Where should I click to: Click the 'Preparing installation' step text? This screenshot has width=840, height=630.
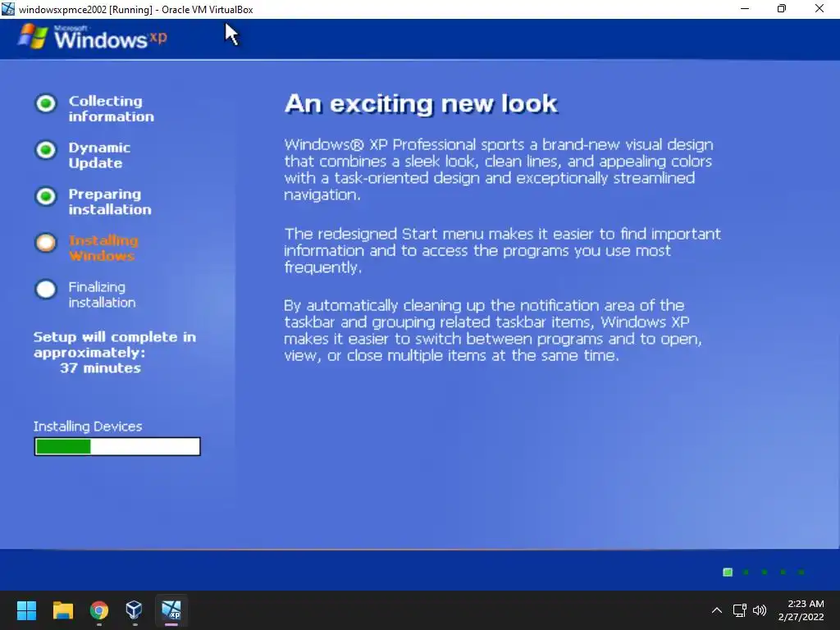tap(110, 202)
